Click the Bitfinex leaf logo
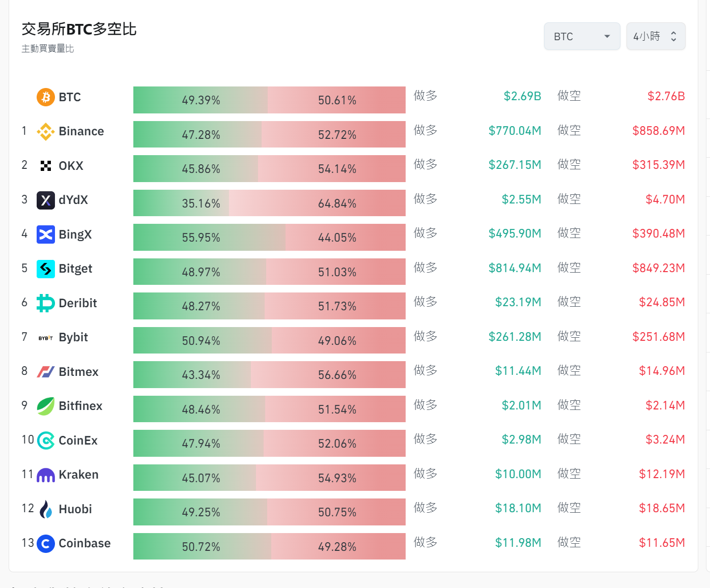 46,406
